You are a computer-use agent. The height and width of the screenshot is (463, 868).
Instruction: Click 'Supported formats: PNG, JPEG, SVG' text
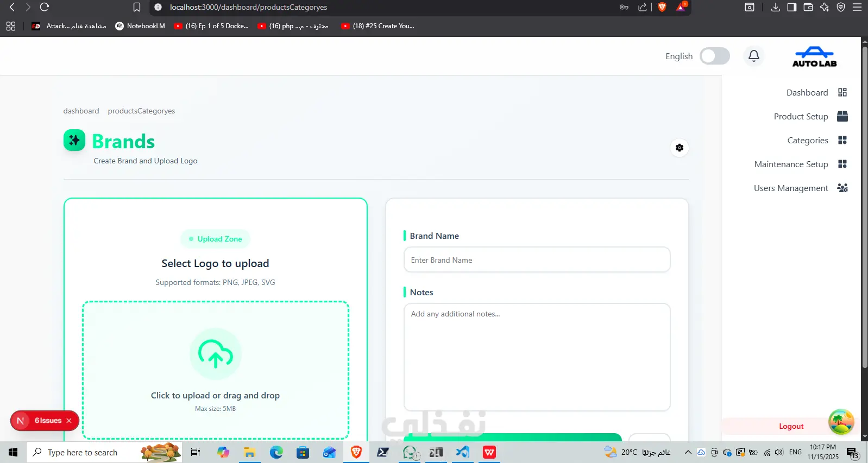click(x=215, y=282)
